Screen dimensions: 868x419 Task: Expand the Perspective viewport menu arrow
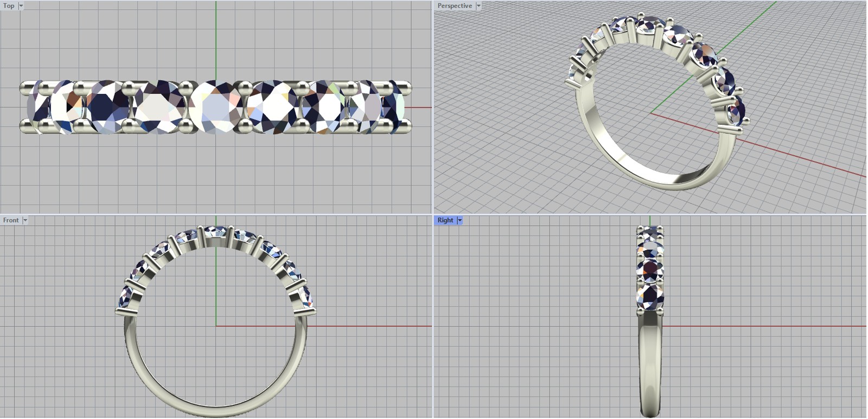(x=478, y=6)
